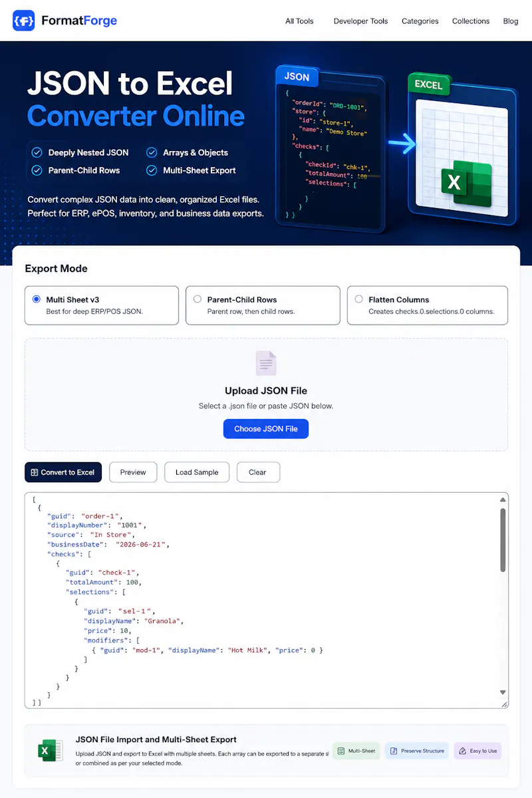Viewport: 532px width, 798px height.
Task: Clear the JSON input with Clear button
Action: click(257, 472)
